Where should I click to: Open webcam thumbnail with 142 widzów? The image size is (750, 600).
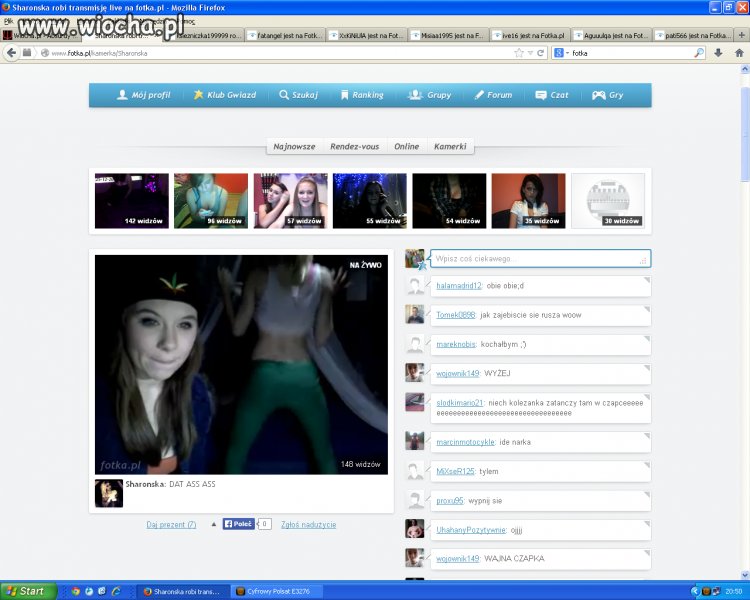click(132, 200)
